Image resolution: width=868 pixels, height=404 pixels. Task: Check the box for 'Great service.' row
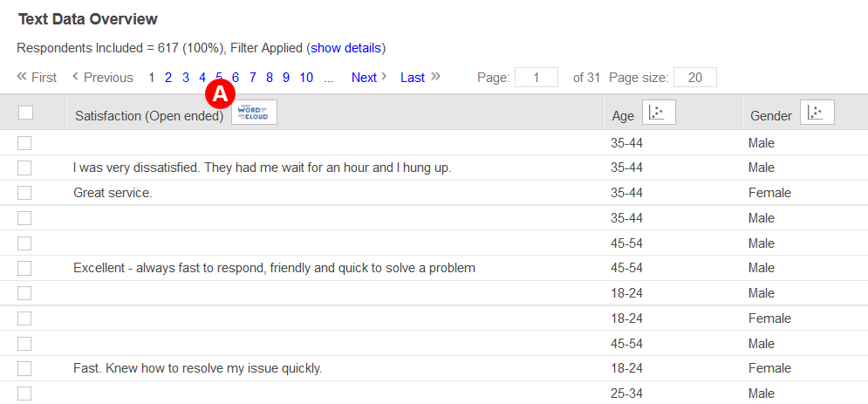[x=24, y=193]
